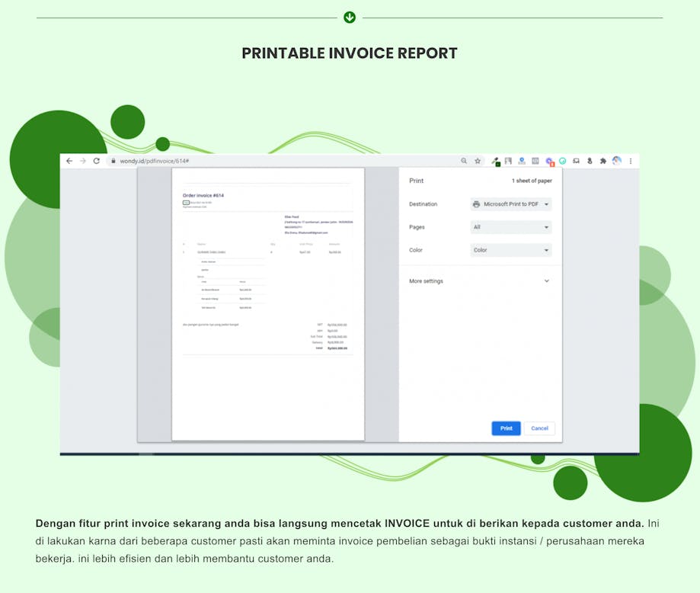Click the browser back arrow
Image resolution: width=700 pixels, height=593 pixels.
69,161
